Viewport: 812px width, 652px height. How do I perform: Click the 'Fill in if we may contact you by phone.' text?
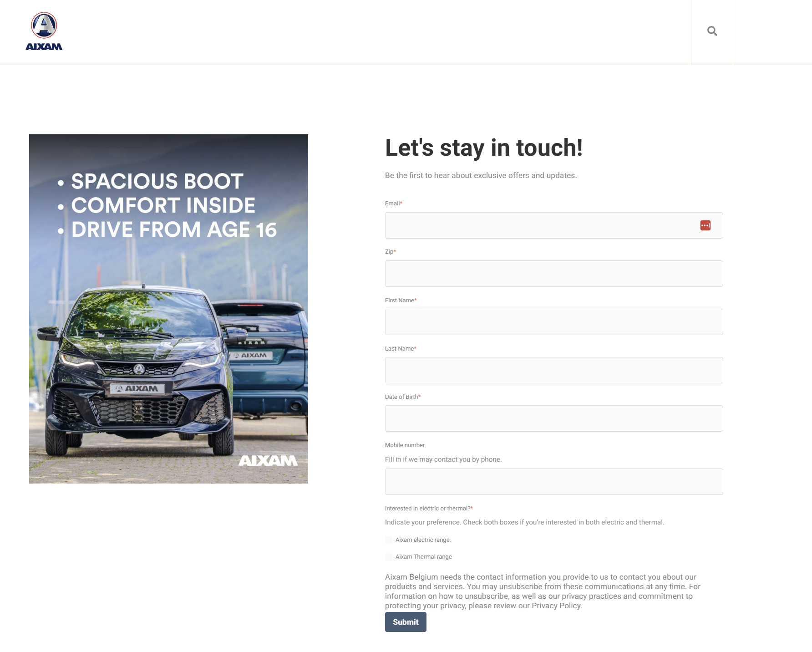click(443, 459)
